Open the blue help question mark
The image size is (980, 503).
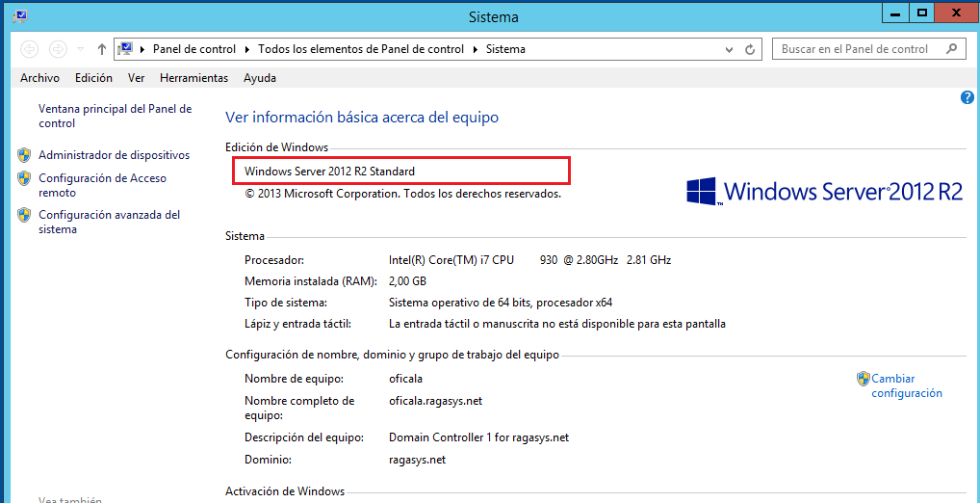pyautogui.click(x=967, y=97)
